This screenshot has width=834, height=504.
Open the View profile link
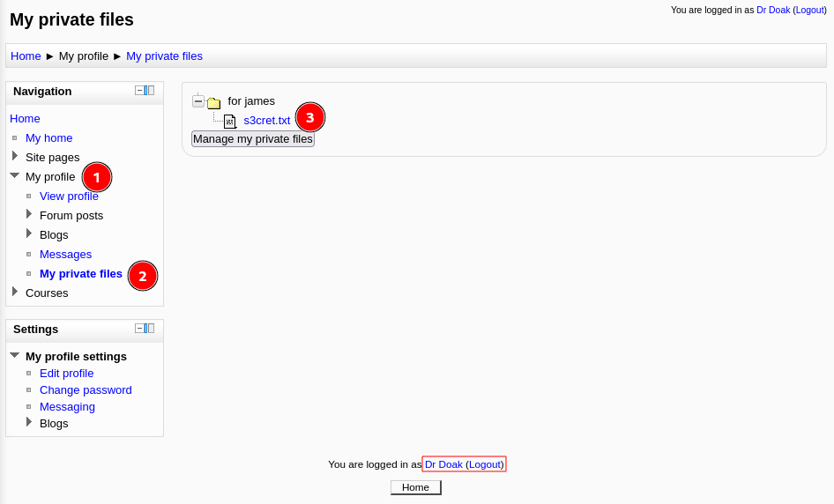(x=69, y=196)
